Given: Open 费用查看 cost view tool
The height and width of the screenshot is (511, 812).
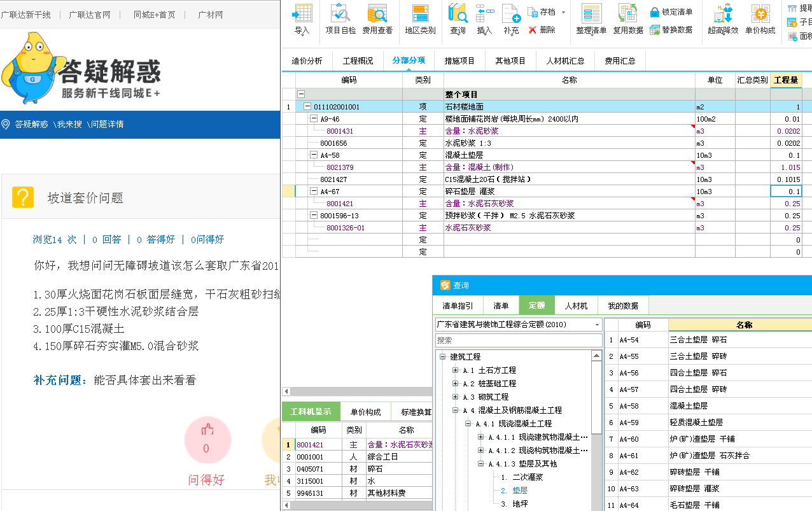Looking at the screenshot, I should pos(377,13).
